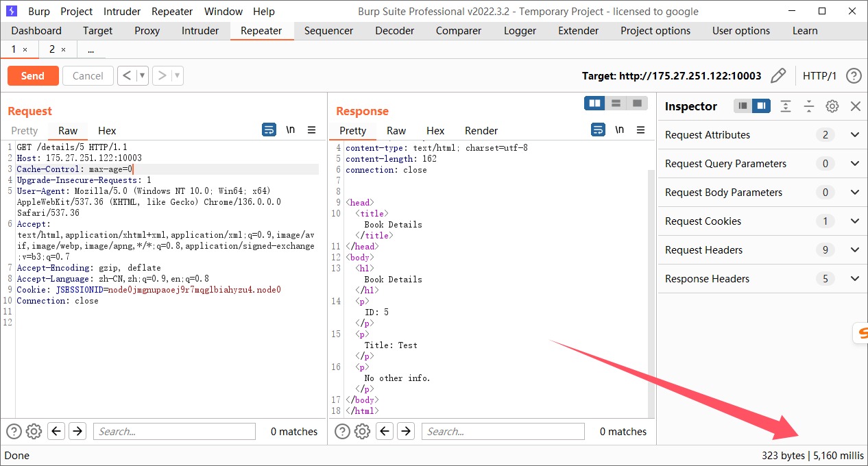Open the Project options tab
868x466 pixels.
[655, 31]
